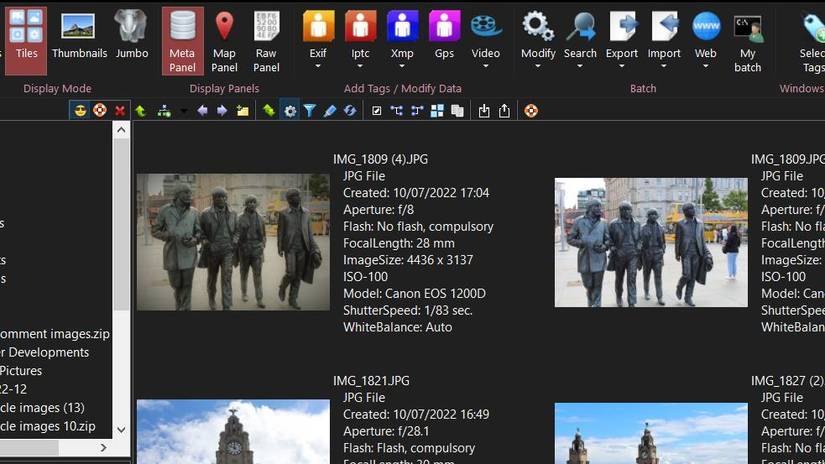Select the 'cle images 10.zip' tree entry

click(x=48, y=426)
